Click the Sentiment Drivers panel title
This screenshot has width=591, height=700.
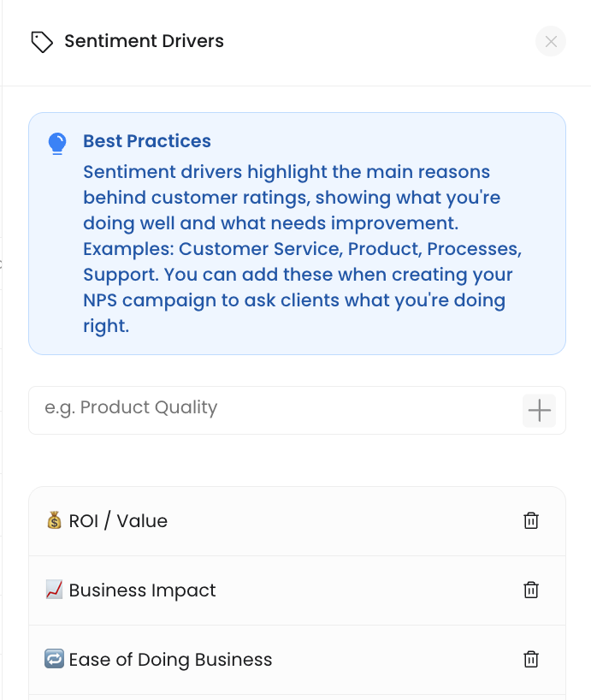[144, 41]
